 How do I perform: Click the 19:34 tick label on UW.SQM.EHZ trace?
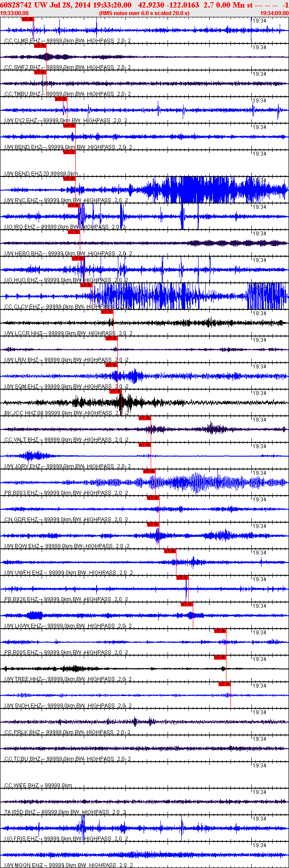tap(259, 367)
